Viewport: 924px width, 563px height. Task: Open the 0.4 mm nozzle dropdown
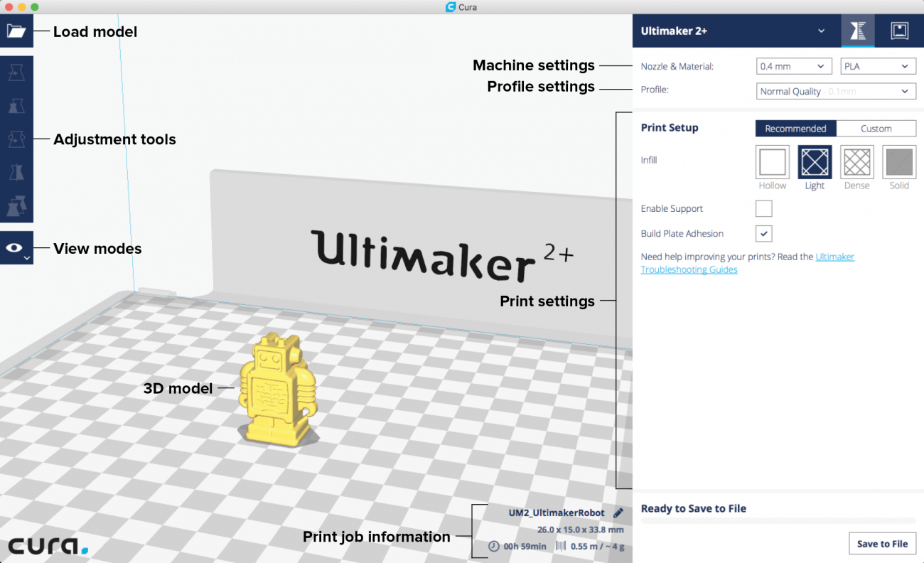794,66
